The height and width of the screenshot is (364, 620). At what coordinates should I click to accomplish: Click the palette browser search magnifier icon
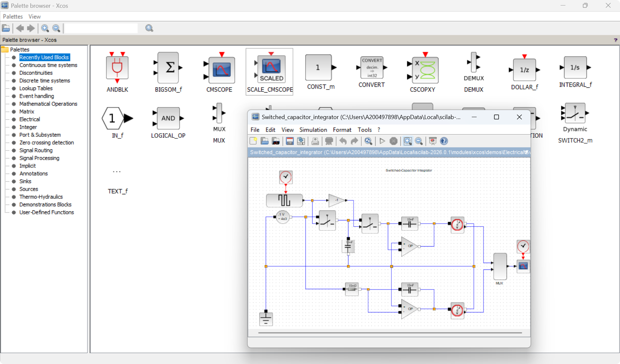(x=149, y=28)
